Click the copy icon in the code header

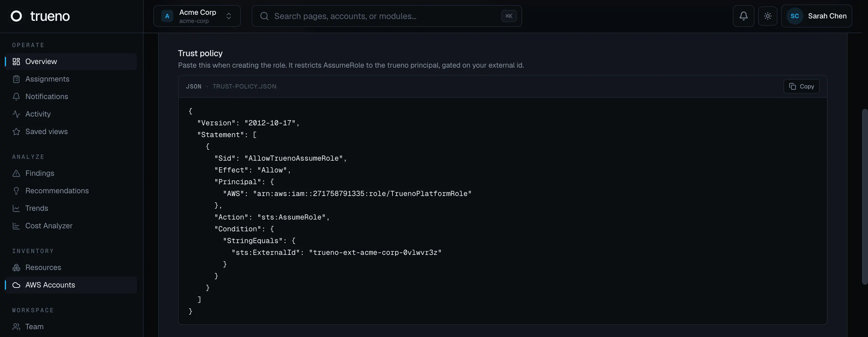coord(792,87)
